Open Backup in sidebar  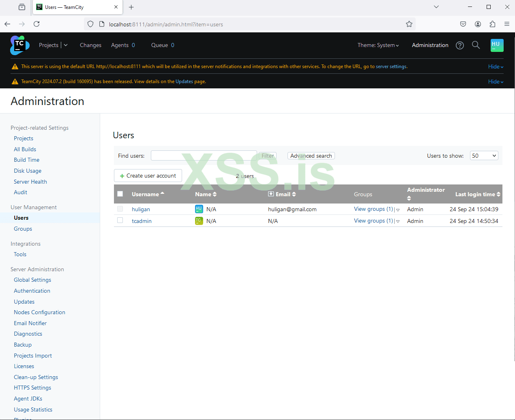coord(23,345)
